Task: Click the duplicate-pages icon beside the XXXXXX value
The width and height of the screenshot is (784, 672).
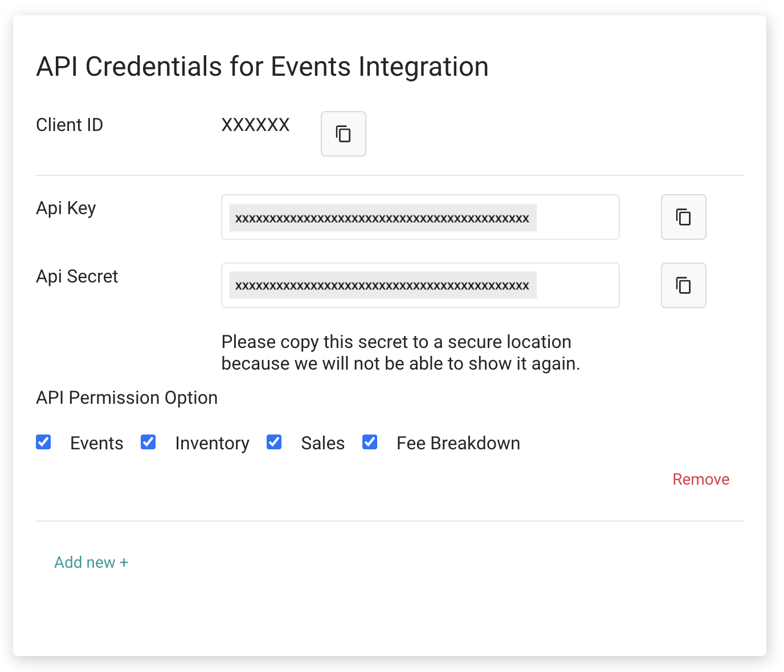Action: point(343,134)
